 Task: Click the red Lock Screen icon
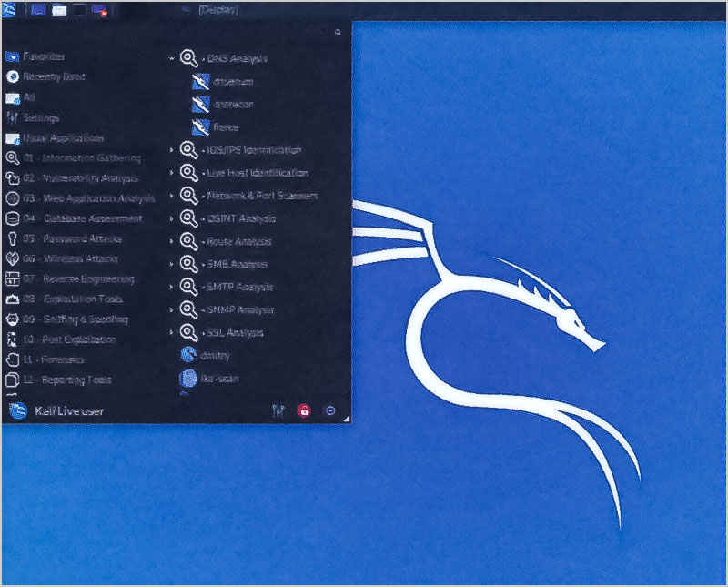coord(304,410)
